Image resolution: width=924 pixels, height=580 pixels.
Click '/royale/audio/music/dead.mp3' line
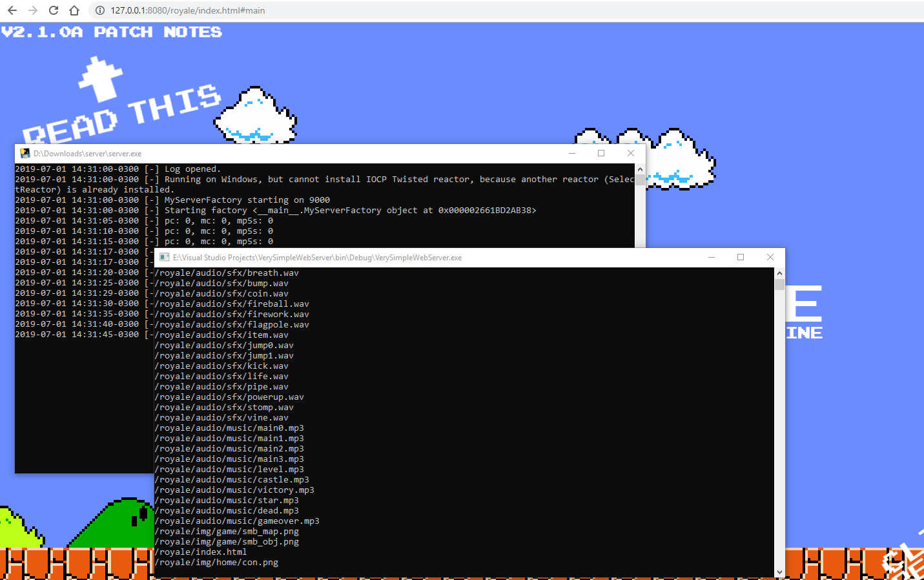point(227,511)
